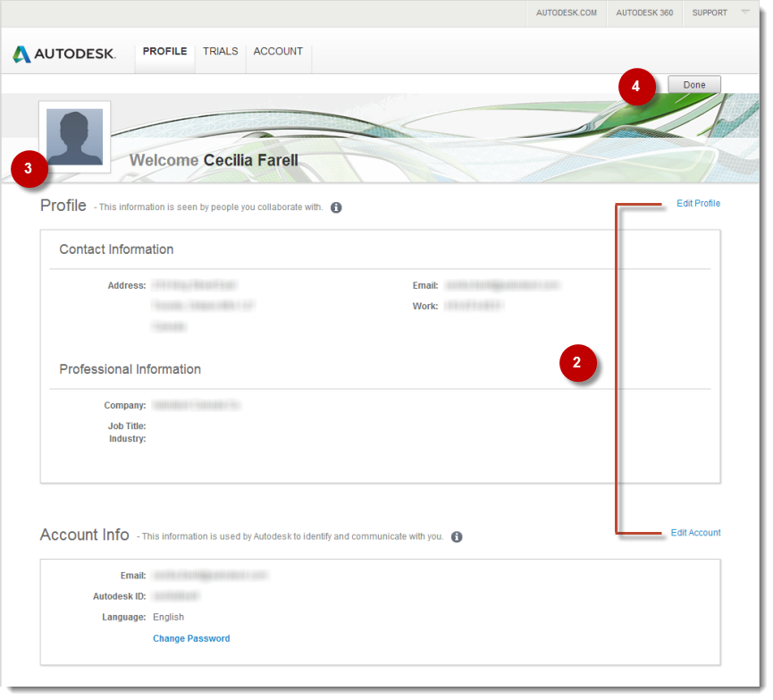This screenshot has width=773, height=700.
Task: Click the Done button
Action: [693, 83]
